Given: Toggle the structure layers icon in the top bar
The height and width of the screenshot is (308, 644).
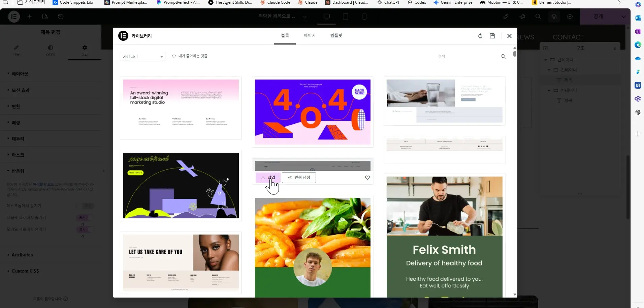Looking at the screenshot, I should click(x=554, y=17).
